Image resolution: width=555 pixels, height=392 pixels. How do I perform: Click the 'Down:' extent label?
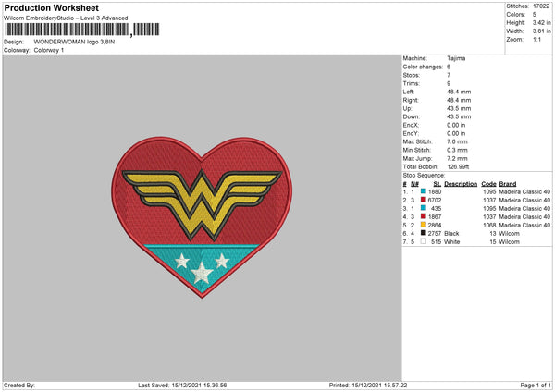(x=411, y=116)
